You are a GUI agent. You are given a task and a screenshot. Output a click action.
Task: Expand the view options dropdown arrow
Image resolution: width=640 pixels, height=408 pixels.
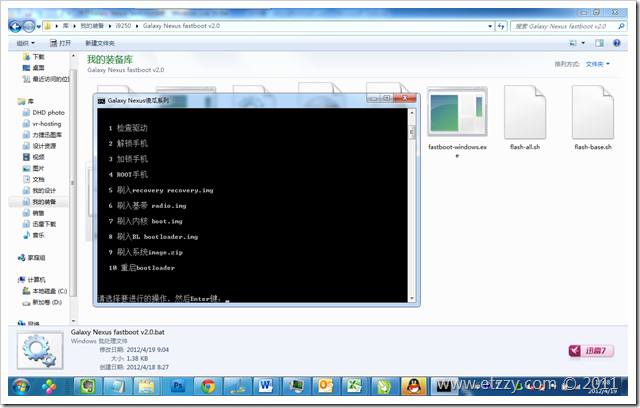[583, 43]
